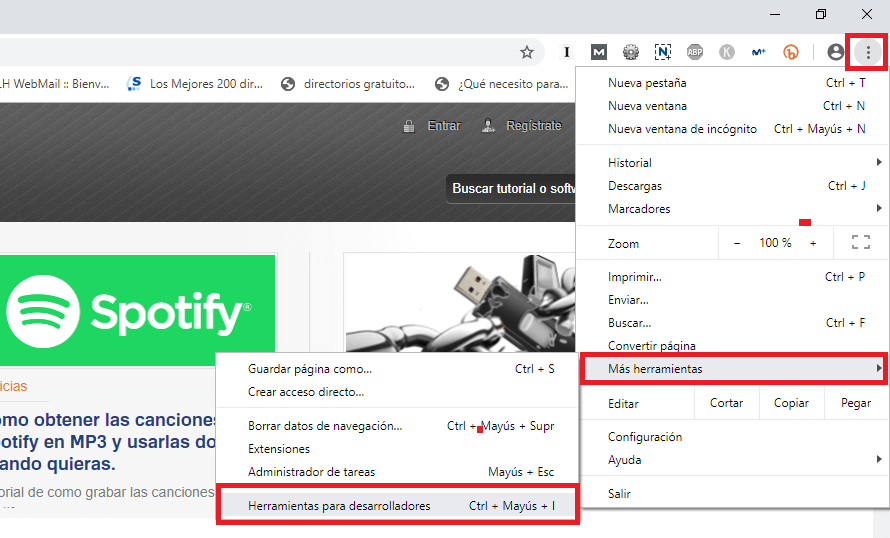Open the Chrome three-dot menu button
The image size is (890, 538).
pos(867,52)
